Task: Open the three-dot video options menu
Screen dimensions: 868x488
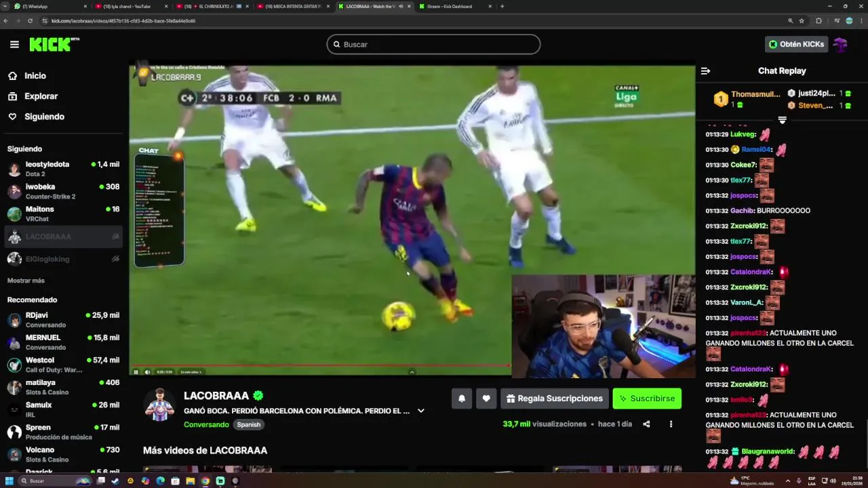Action: coord(671,424)
